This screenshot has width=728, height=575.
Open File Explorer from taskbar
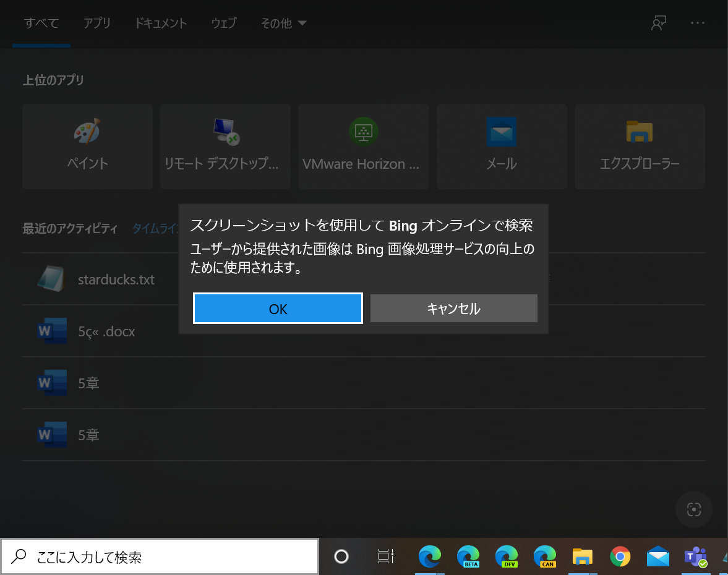(x=582, y=556)
